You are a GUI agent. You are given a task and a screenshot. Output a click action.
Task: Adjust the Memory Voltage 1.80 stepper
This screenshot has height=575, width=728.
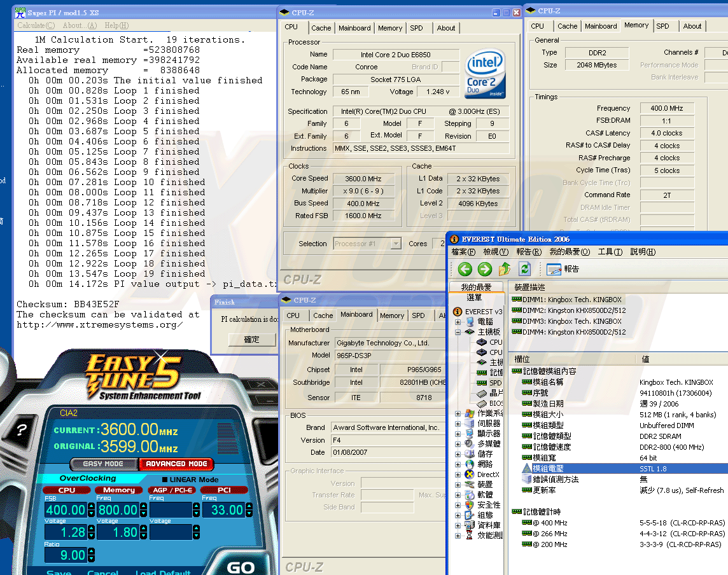[143, 532]
